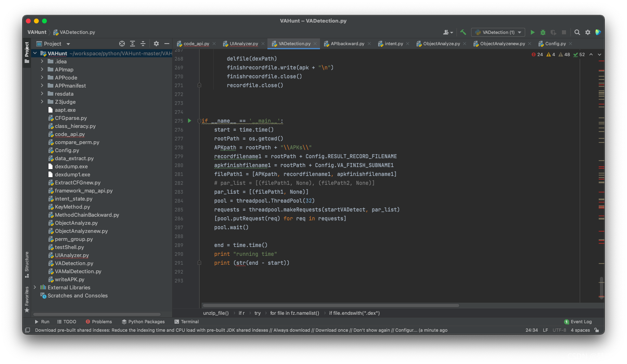Image resolution: width=627 pixels, height=364 pixels.
Task: Open Project panel options gear icon
Action: point(156,43)
